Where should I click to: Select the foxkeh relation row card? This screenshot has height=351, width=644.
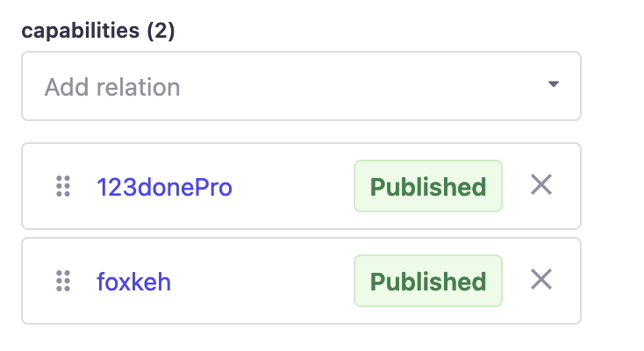[x=301, y=281]
